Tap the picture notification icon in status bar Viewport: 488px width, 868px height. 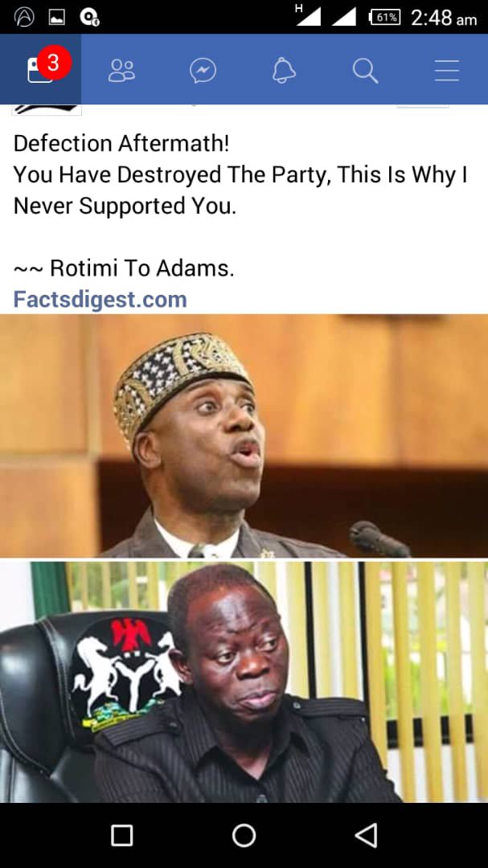click(x=56, y=18)
